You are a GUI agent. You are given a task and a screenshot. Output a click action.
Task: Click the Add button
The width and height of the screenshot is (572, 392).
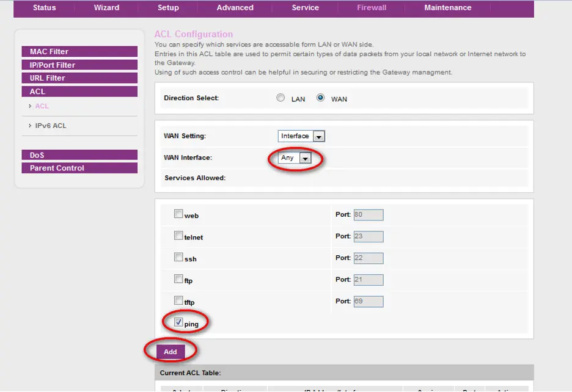pyautogui.click(x=170, y=352)
